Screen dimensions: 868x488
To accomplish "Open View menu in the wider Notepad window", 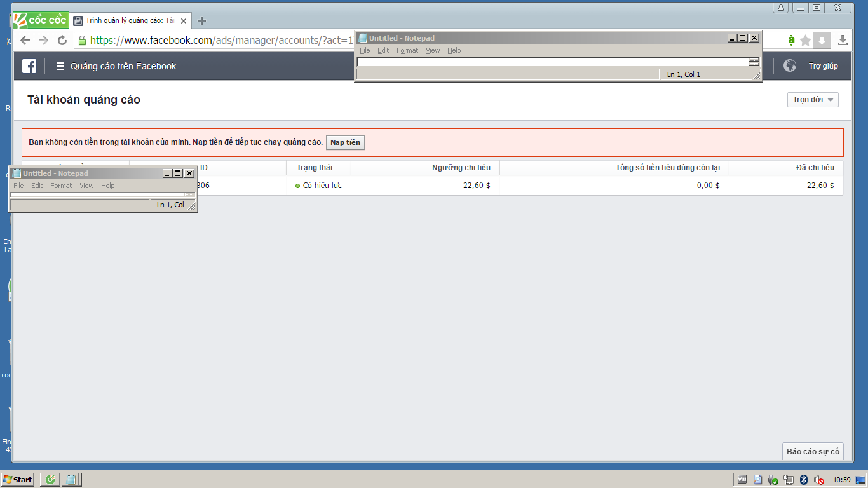I will tap(433, 50).
